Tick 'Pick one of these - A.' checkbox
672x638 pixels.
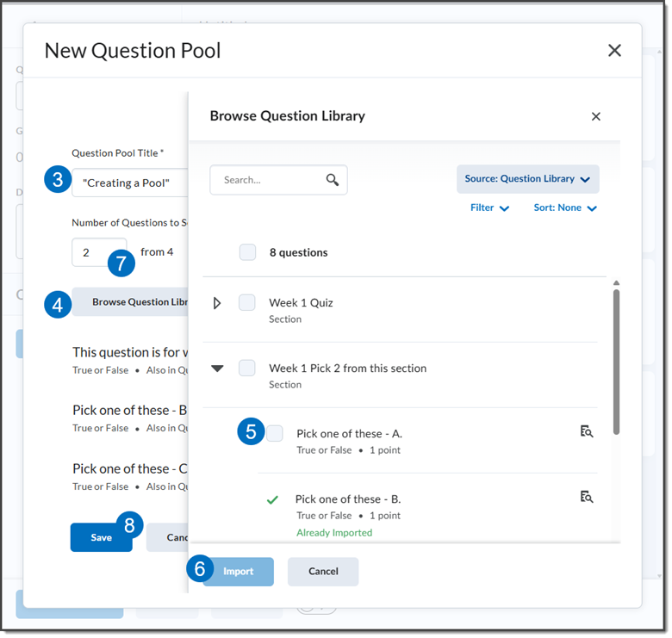(x=274, y=433)
